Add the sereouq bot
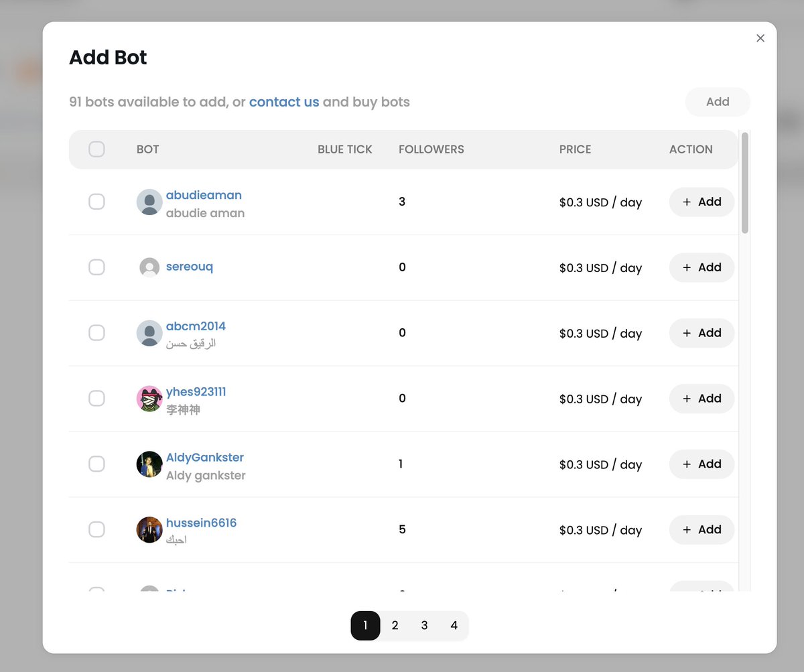Image resolution: width=804 pixels, height=672 pixels. click(x=701, y=267)
